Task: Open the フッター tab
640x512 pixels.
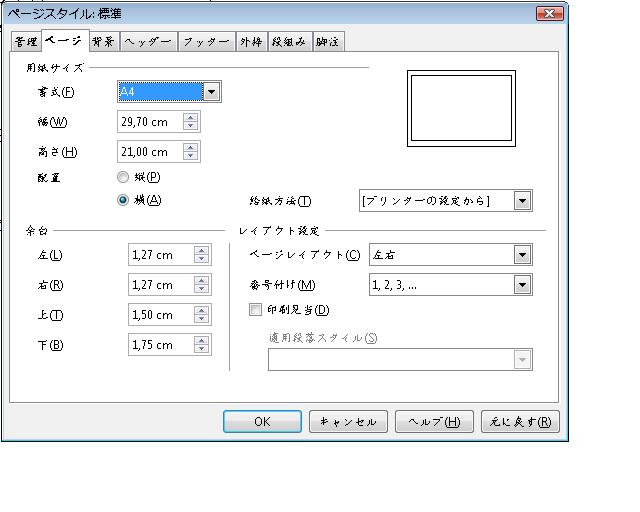Action: (206, 42)
